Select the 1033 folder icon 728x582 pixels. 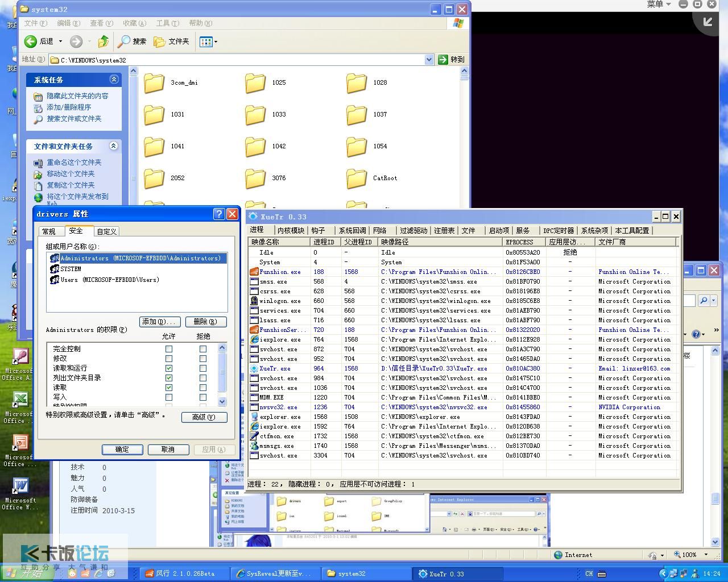click(x=255, y=115)
